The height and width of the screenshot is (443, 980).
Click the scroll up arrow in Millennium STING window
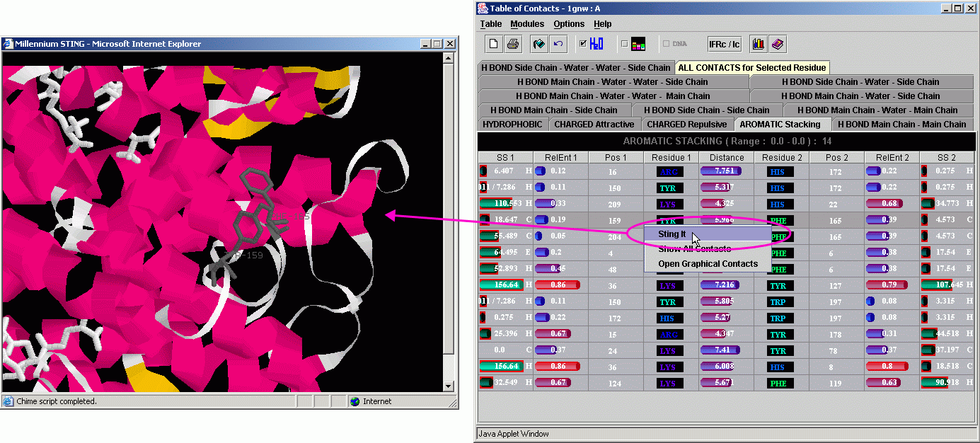tap(448, 57)
